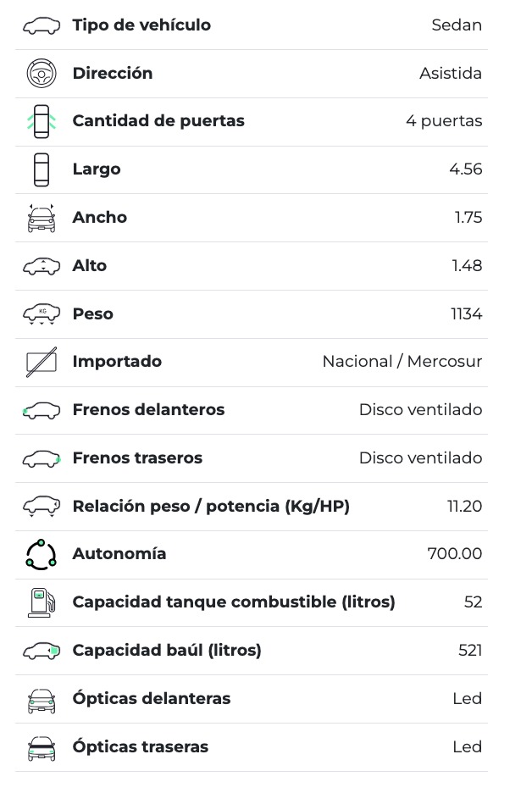This screenshot has width=532, height=793.
Task: Click the open-doors car icon
Action: click(x=41, y=121)
